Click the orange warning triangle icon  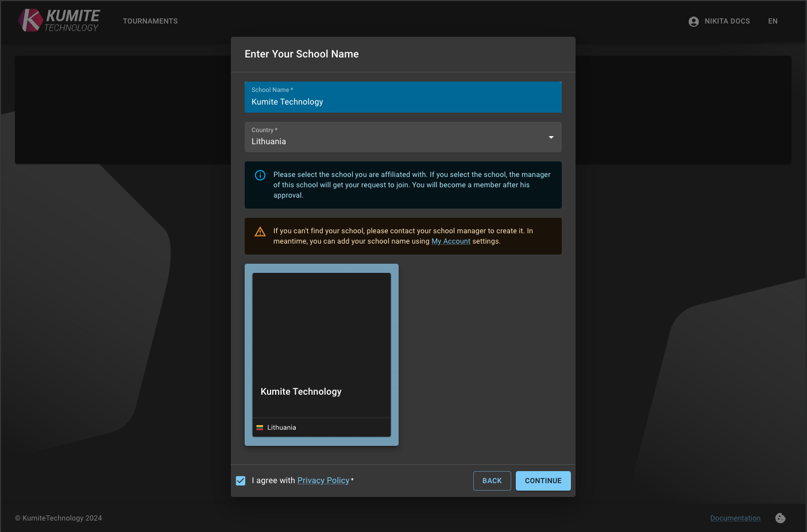point(260,232)
